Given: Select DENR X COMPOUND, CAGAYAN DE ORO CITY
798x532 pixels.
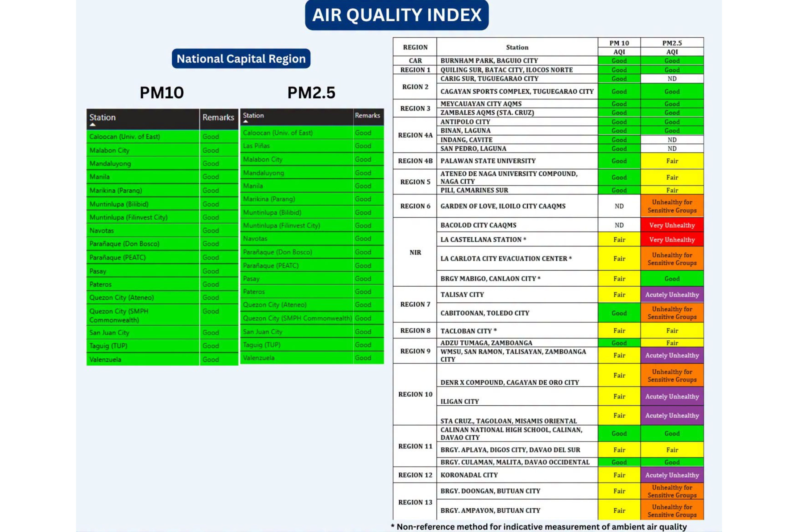Looking at the screenshot, I should tap(517, 375).
